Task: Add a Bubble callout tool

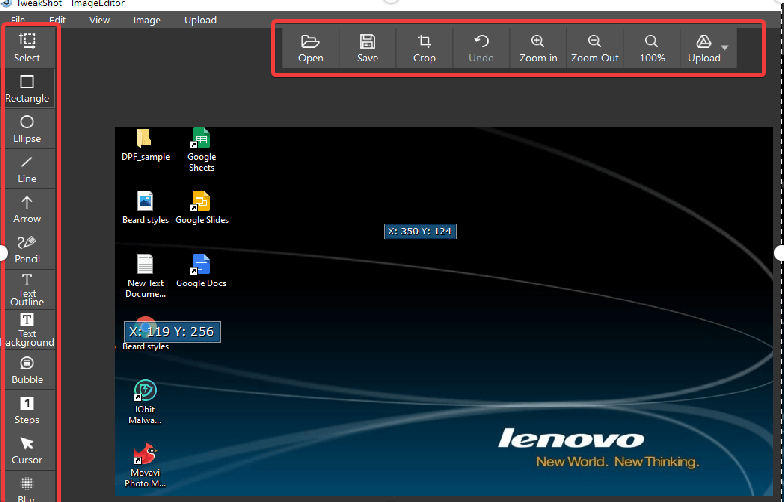Action: click(27, 369)
